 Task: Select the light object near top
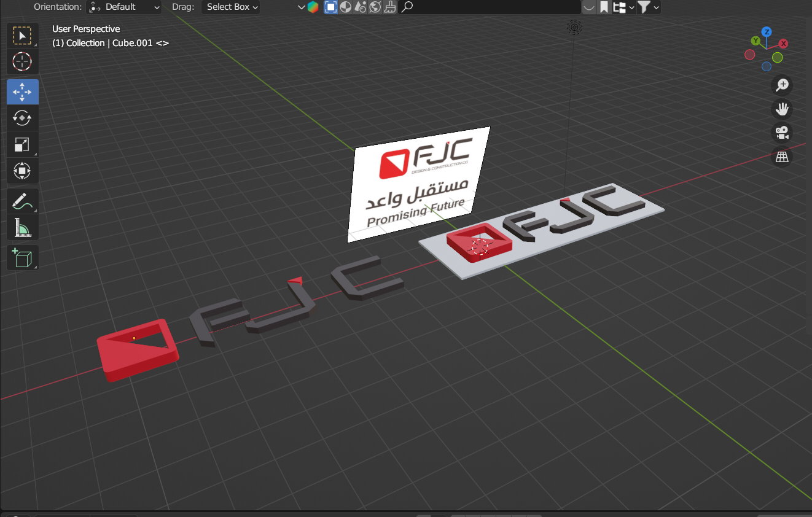tap(574, 26)
